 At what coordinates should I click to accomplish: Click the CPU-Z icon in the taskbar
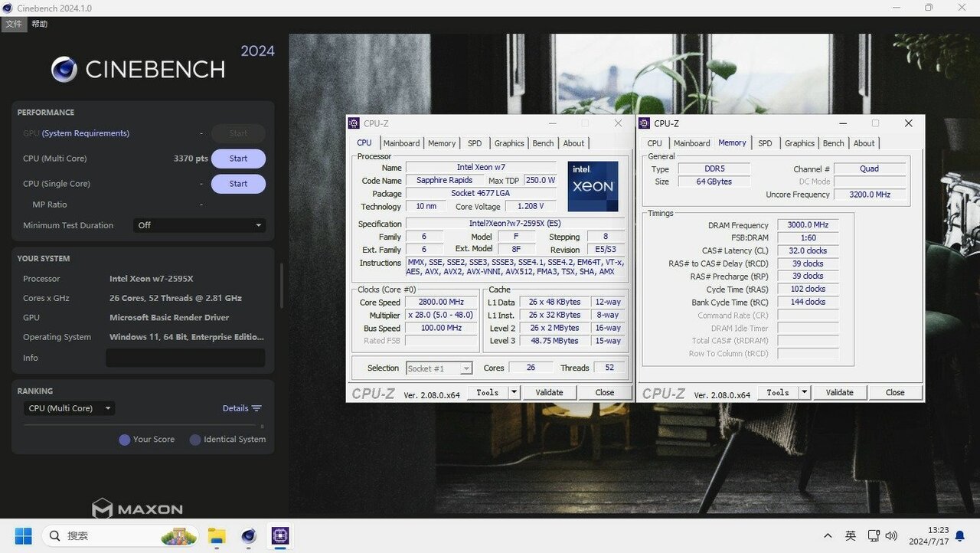click(x=279, y=535)
